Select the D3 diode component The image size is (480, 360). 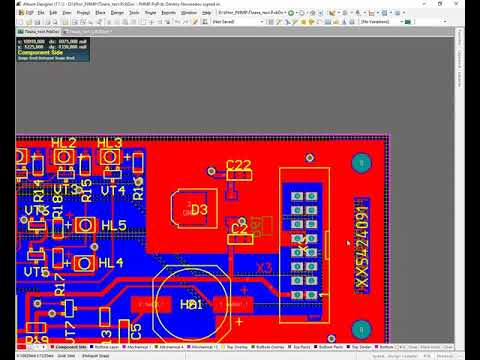tap(194, 209)
